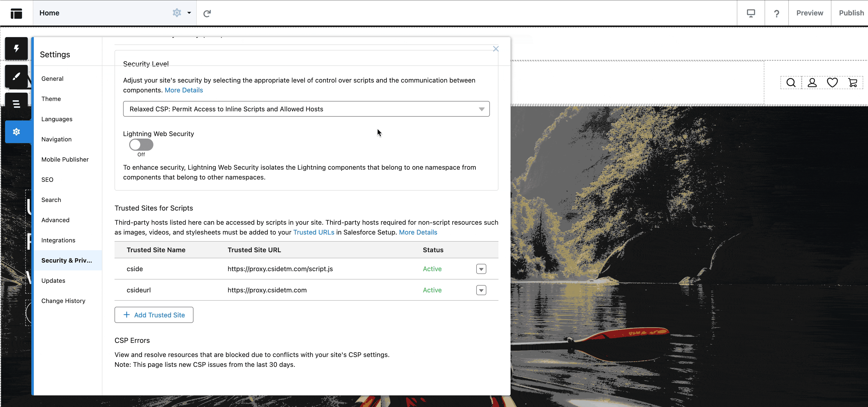Click the site search magnifier icon
The width and height of the screenshot is (868, 407).
791,82
